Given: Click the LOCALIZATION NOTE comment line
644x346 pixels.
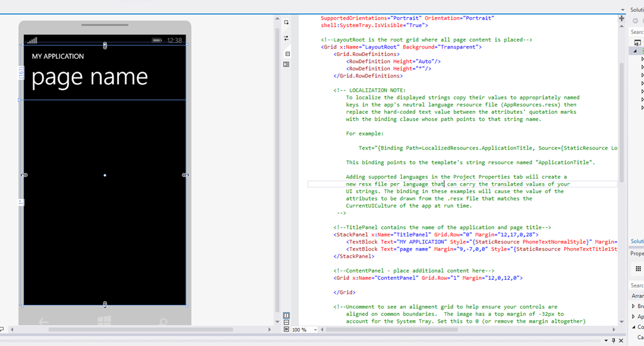Looking at the screenshot, I should (369, 90).
